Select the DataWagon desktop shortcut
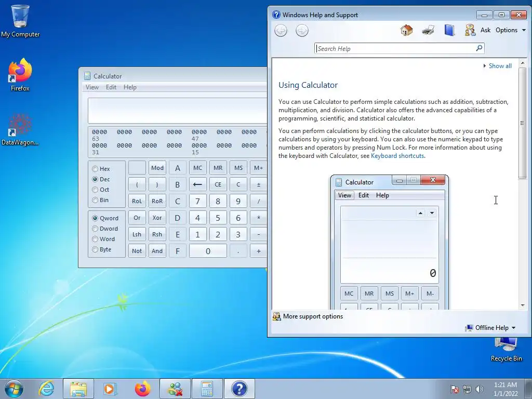 (20, 129)
